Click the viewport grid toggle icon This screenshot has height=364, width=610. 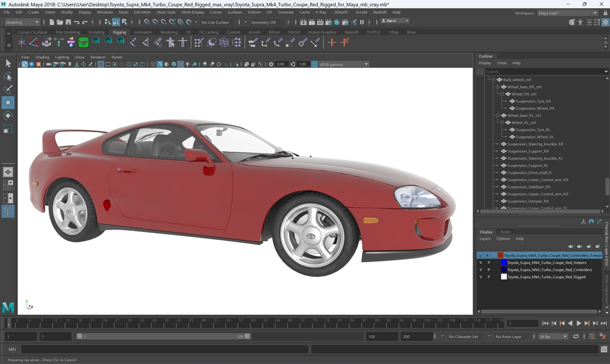(101, 64)
